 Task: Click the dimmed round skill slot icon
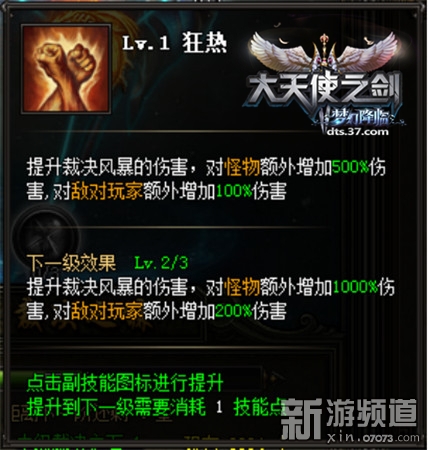coord(46,232)
